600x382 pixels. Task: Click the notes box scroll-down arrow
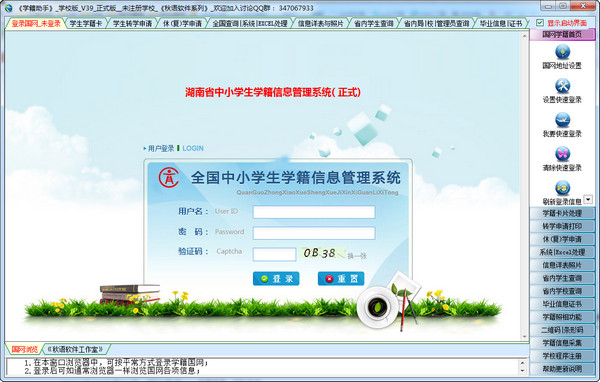[523, 371]
